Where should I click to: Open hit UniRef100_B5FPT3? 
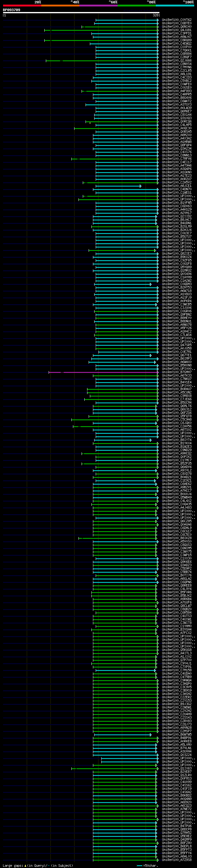click(177, 850)
